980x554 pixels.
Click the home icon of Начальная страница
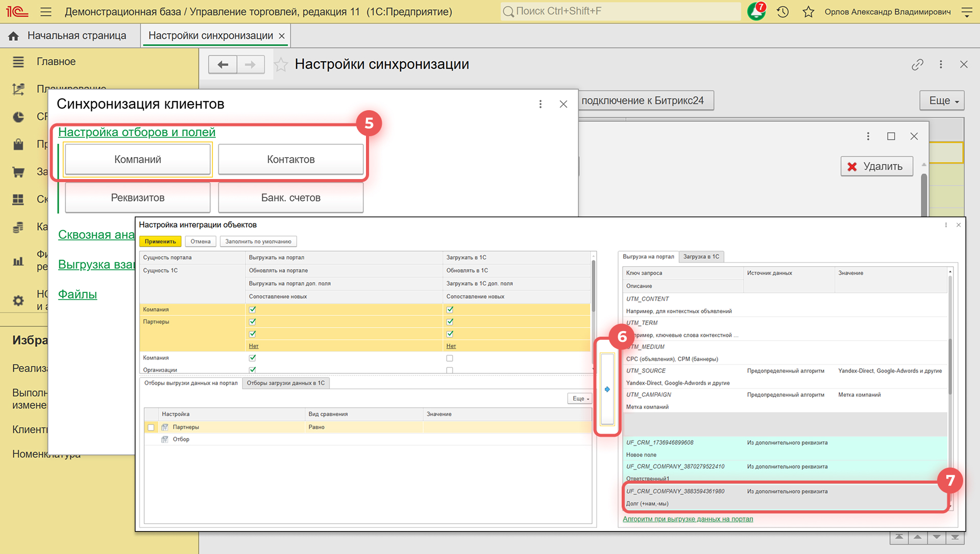(14, 36)
